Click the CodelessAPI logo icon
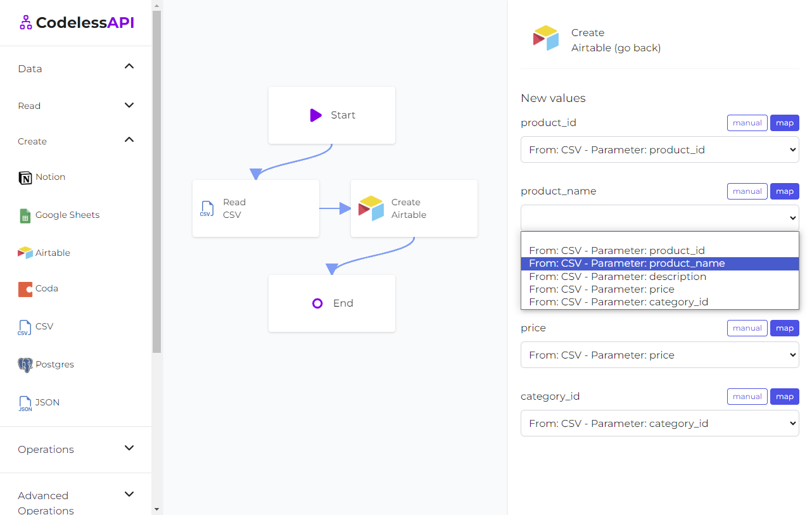This screenshot has width=812, height=515. 25,23
